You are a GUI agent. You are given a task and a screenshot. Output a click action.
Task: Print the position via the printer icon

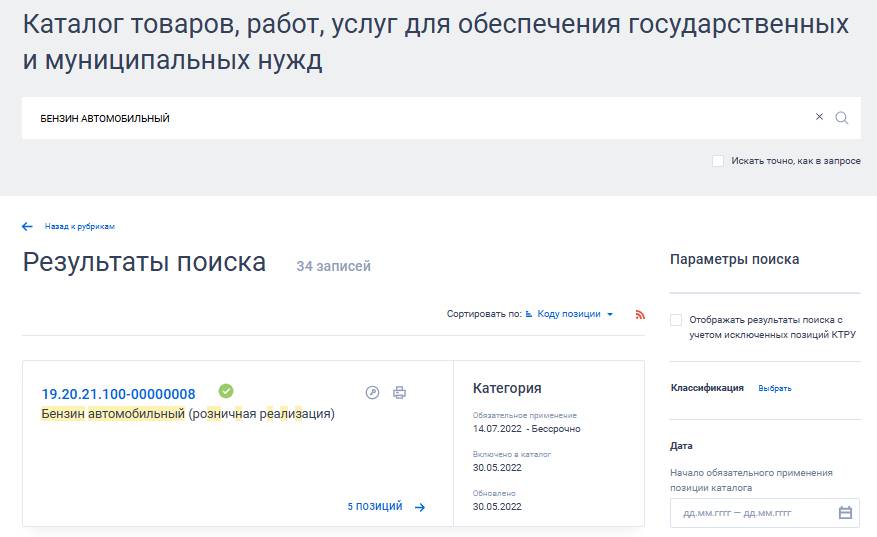click(399, 393)
